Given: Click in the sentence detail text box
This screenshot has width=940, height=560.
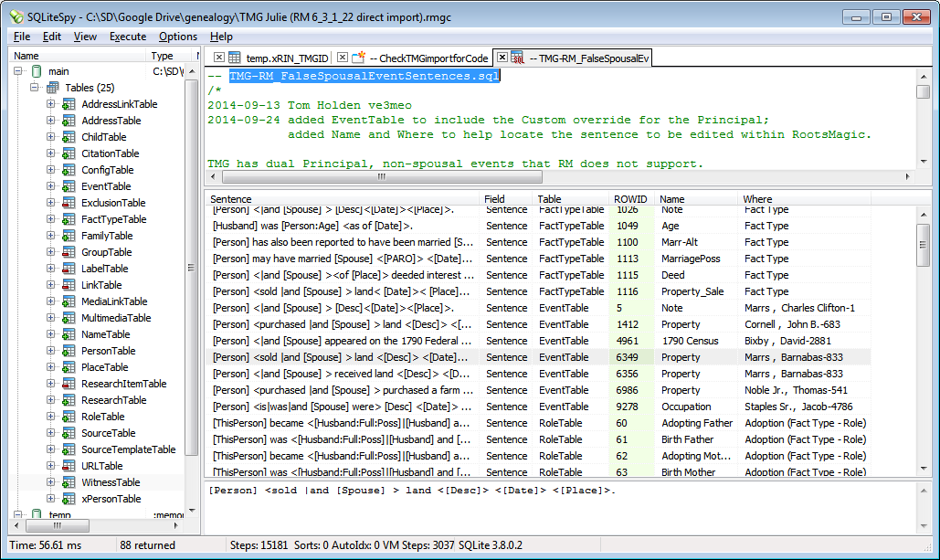Looking at the screenshot, I should pyautogui.click(x=561, y=507).
